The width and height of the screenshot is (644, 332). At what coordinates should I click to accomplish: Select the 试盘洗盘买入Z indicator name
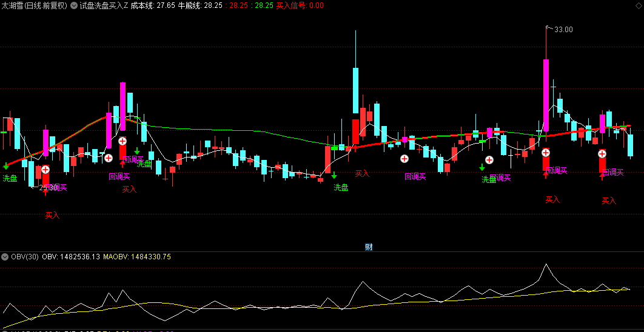(x=104, y=5)
